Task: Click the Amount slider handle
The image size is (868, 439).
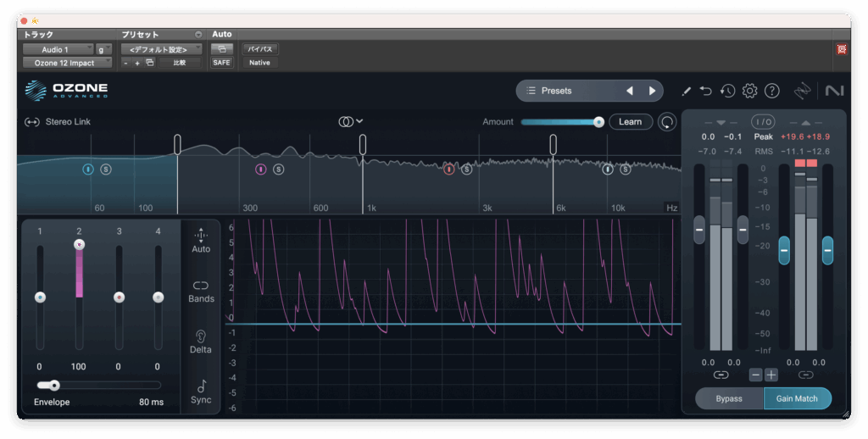Action: point(598,122)
